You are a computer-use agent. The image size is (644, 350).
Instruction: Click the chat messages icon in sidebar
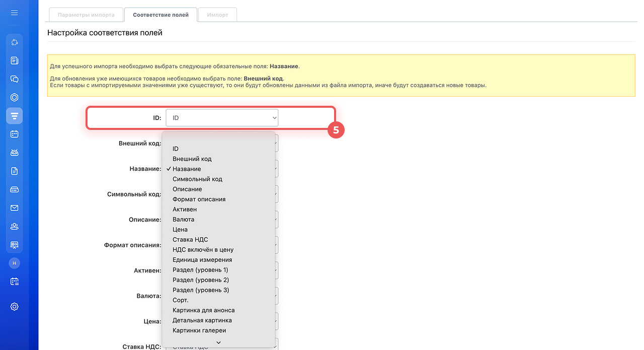14,79
